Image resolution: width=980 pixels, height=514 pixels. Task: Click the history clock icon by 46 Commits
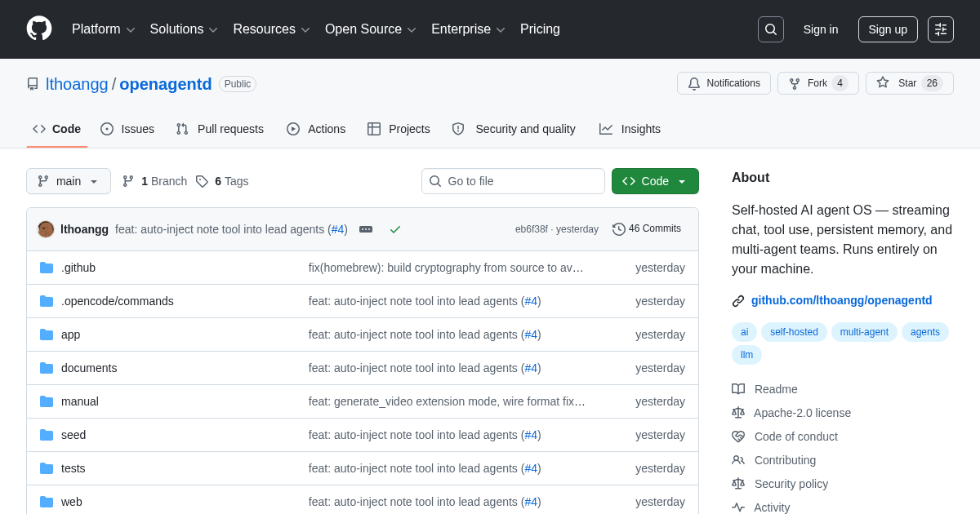point(619,229)
